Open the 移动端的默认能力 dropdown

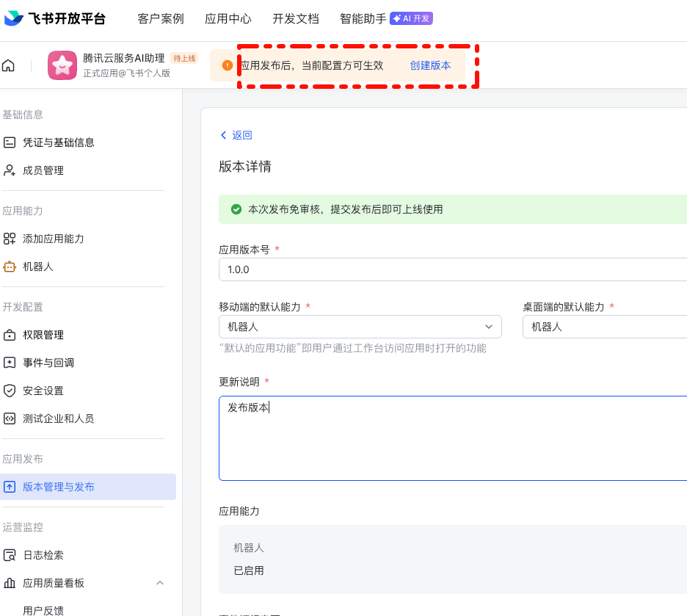[x=360, y=327]
